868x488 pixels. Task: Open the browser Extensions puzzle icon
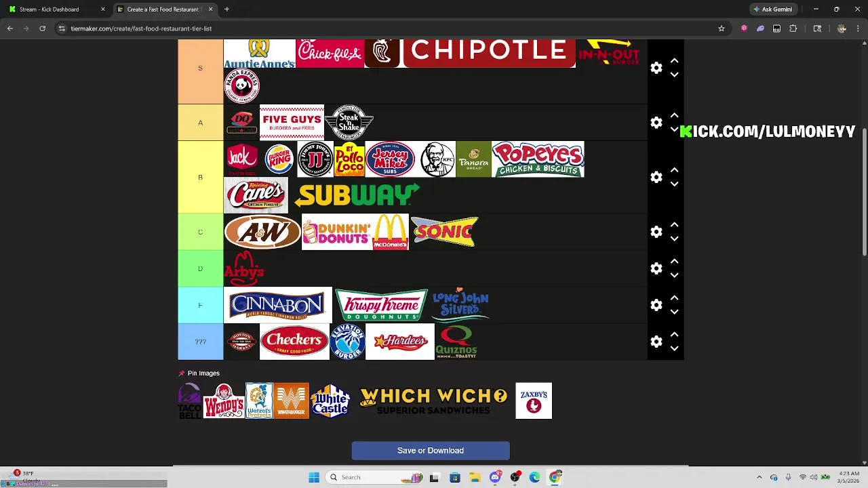793,28
